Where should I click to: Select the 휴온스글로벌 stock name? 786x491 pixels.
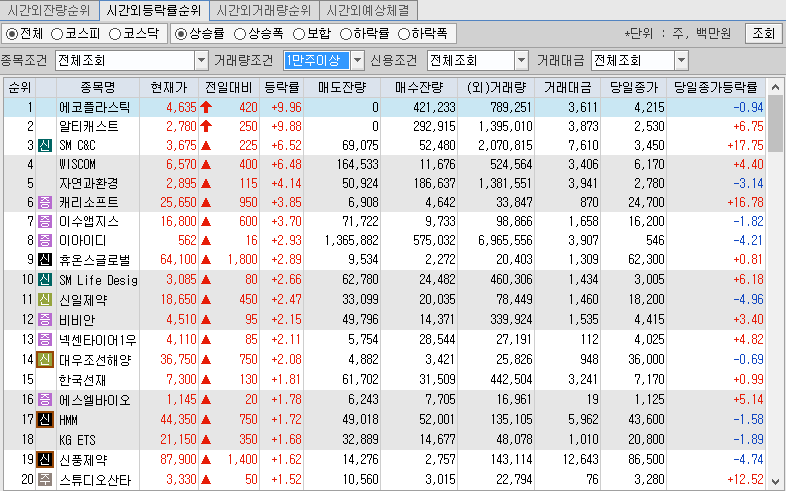(x=94, y=260)
